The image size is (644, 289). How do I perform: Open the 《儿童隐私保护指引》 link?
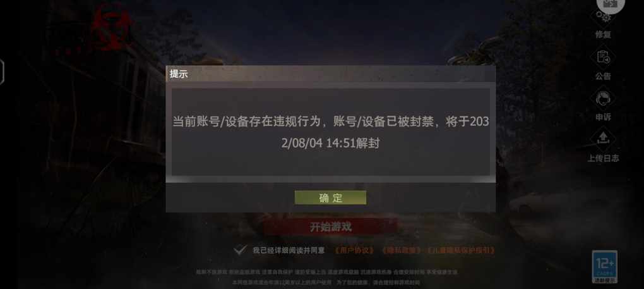[461, 250]
